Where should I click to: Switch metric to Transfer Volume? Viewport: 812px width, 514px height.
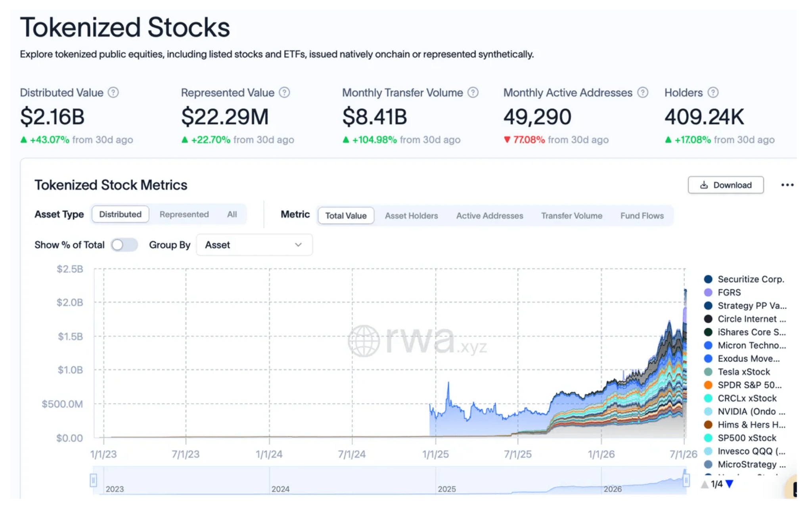click(571, 216)
